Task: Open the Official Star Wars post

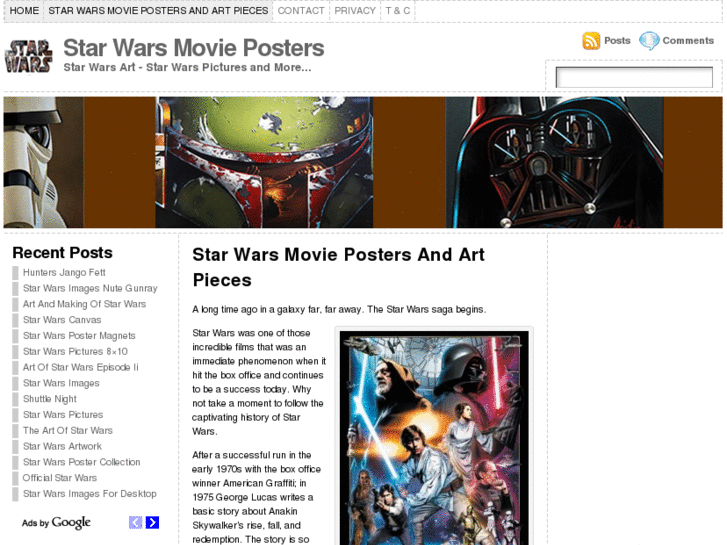Action: click(60, 477)
